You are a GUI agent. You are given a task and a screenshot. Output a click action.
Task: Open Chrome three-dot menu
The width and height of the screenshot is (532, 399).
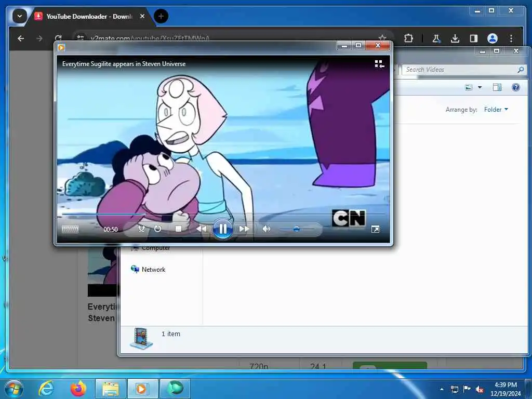tap(511, 38)
